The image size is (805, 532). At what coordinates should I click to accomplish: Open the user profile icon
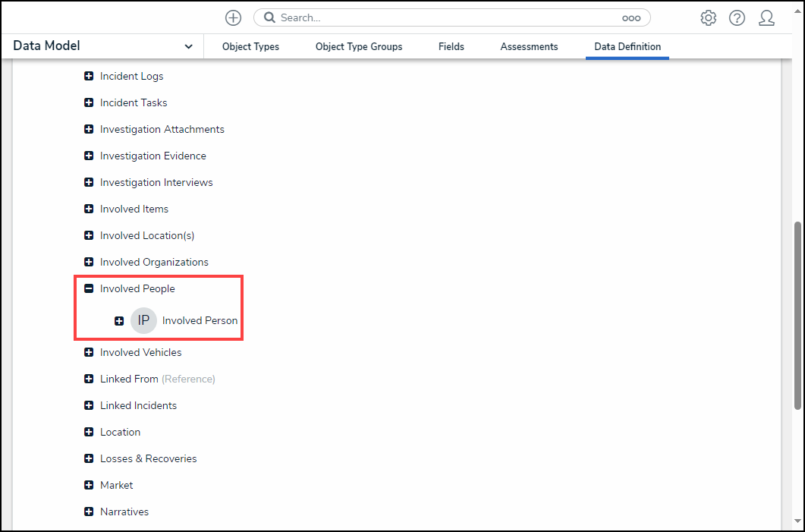[x=766, y=17]
